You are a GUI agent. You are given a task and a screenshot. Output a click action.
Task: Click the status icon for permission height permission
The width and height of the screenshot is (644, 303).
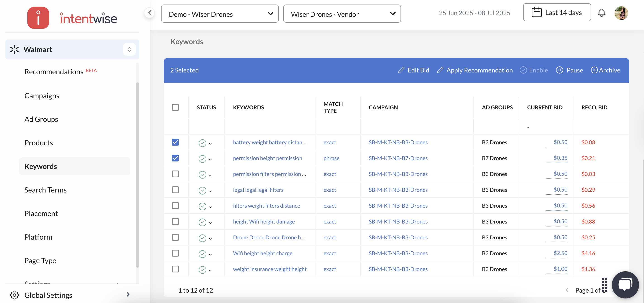(x=202, y=159)
